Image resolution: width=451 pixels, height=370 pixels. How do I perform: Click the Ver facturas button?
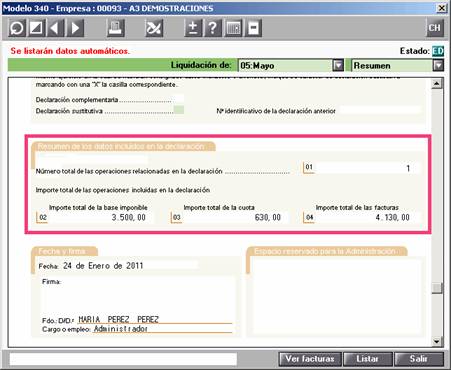[310, 359]
